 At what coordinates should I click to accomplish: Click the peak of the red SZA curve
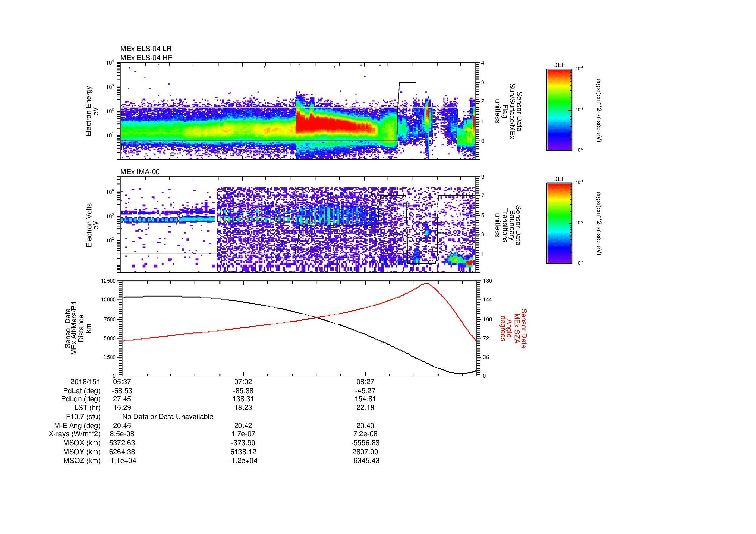point(426,283)
